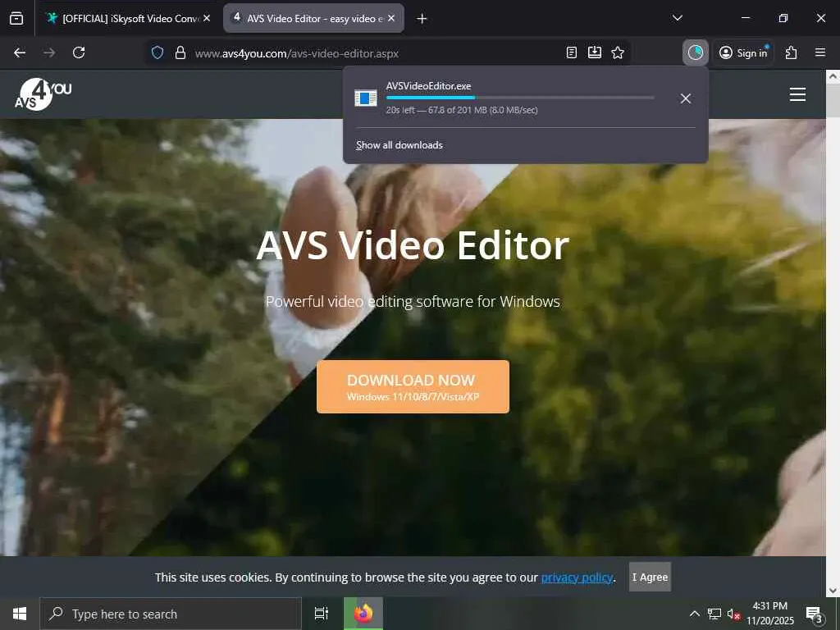Open the network status tray icon
This screenshot has height=630, width=840.
(714, 614)
